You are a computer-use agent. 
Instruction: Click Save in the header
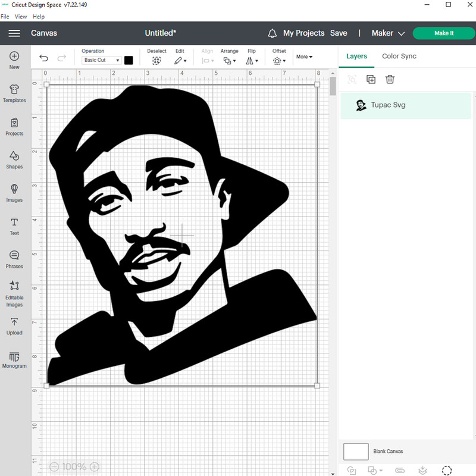coord(339,33)
